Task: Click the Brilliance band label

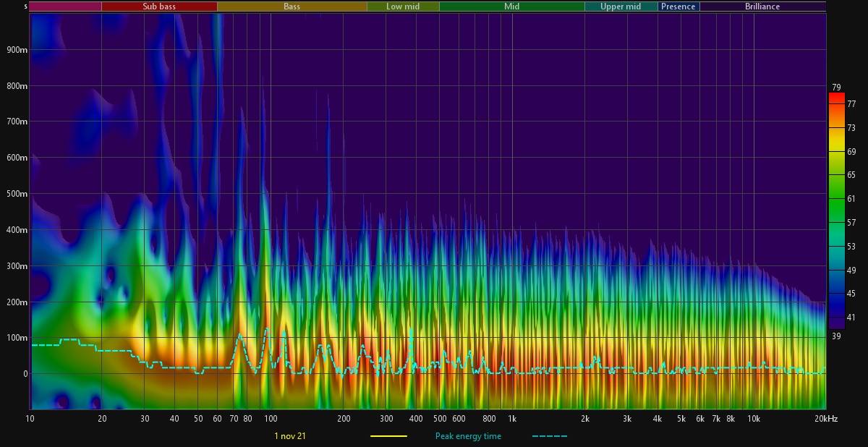Action: tap(762, 7)
